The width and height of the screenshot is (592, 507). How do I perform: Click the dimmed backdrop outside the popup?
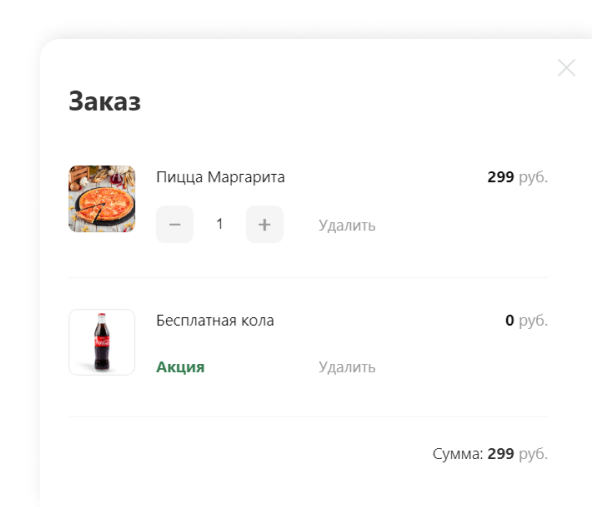19,227
